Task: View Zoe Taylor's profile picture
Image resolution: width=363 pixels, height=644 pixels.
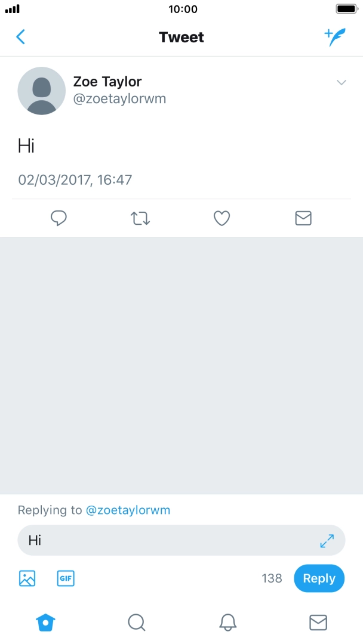Action: (42, 91)
